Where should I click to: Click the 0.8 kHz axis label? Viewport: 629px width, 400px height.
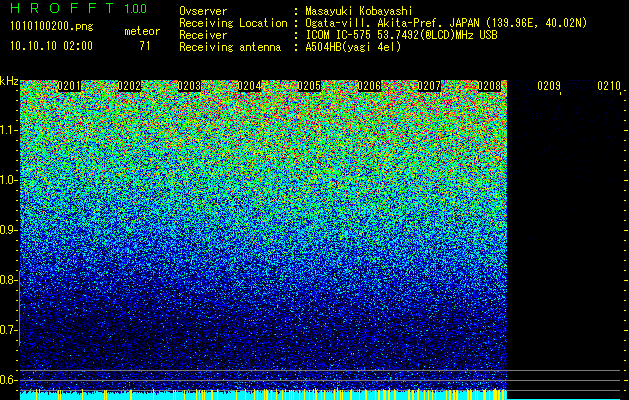[x=8, y=280]
